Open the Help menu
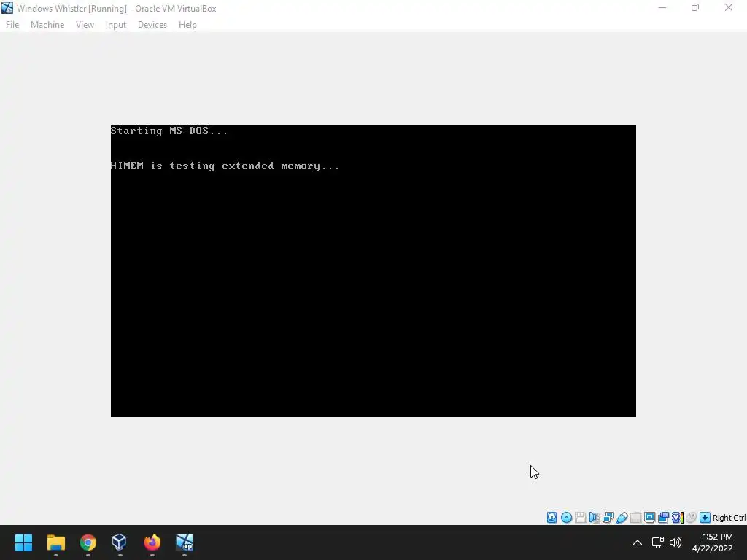The width and height of the screenshot is (747, 560). [187, 25]
